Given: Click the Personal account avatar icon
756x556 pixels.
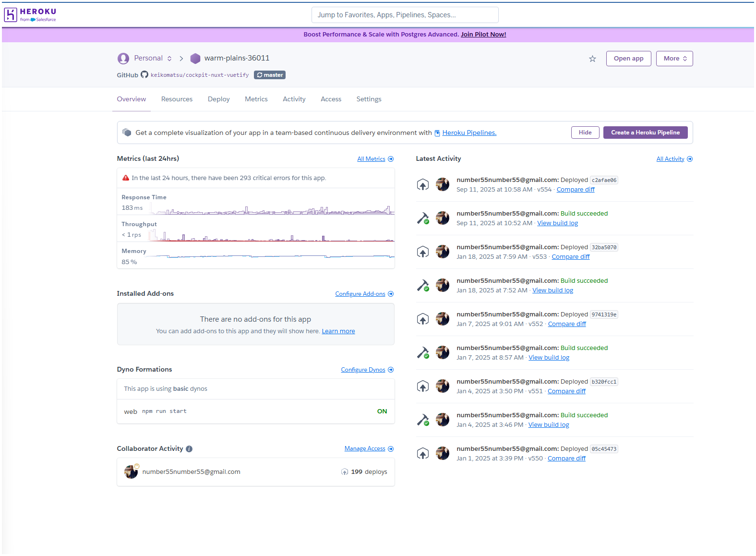Looking at the screenshot, I should (x=123, y=59).
